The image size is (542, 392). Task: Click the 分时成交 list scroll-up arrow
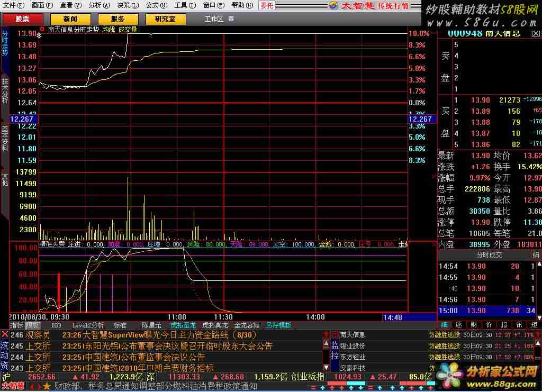(x=539, y=265)
